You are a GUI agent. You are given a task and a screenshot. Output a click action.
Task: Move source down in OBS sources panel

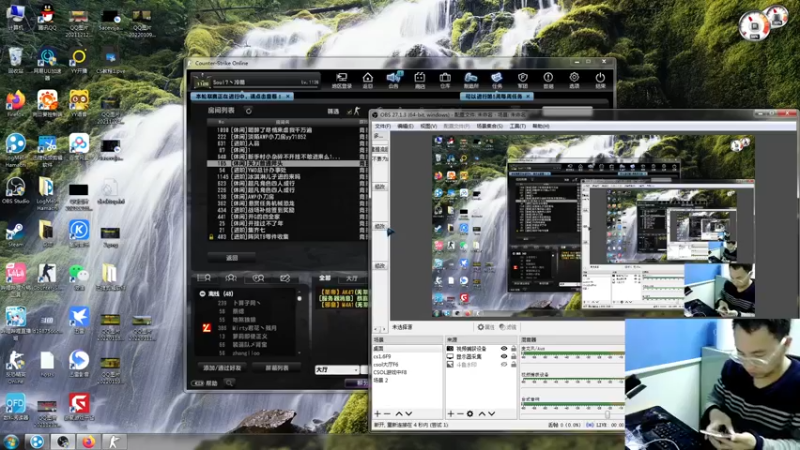(491, 414)
